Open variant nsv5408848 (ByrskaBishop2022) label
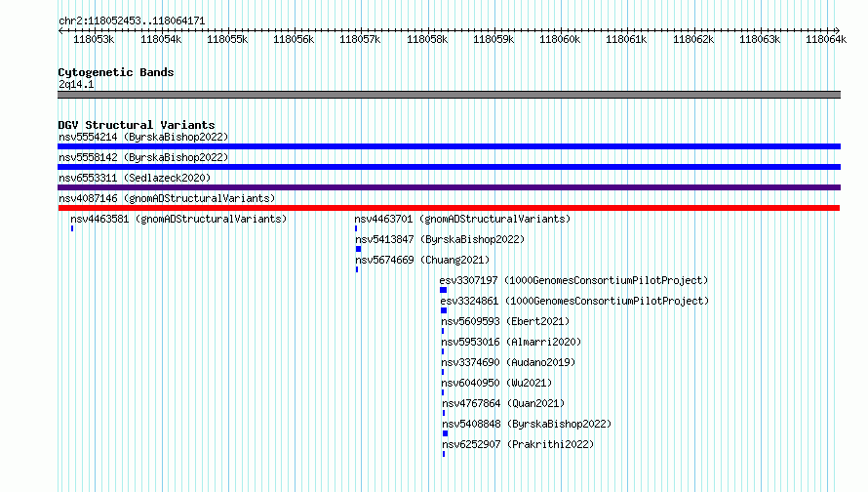The height and width of the screenshot is (492, 868). [527, 425]
